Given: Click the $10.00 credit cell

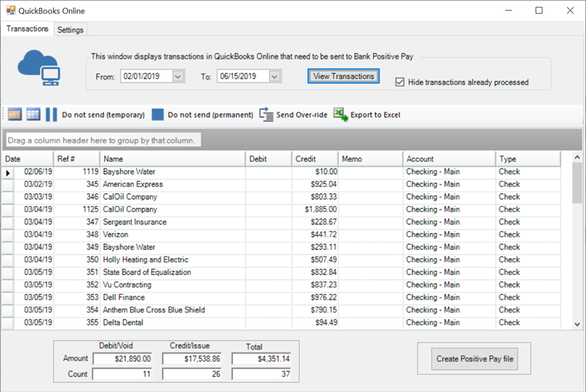Looking at the screenshot, I should pos(315,171).
